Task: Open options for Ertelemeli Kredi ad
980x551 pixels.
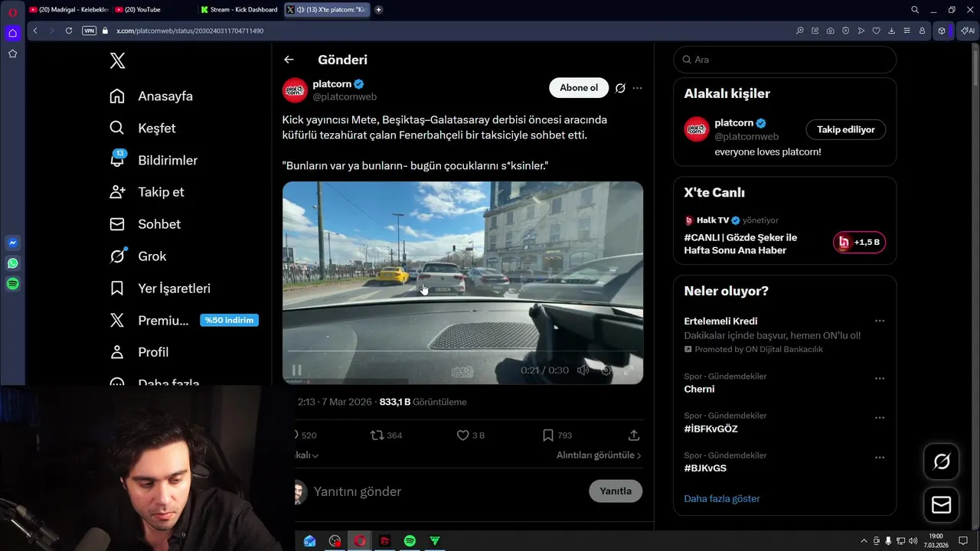Action: pos(880,321)
